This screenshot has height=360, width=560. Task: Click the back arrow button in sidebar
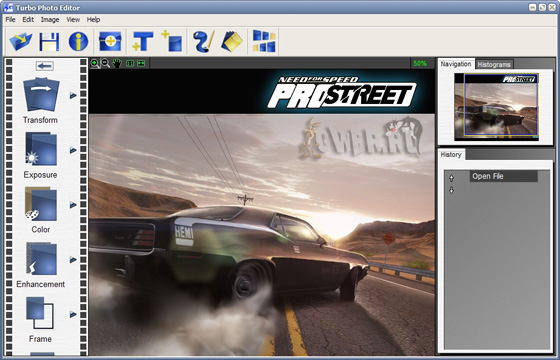point(45,66)
